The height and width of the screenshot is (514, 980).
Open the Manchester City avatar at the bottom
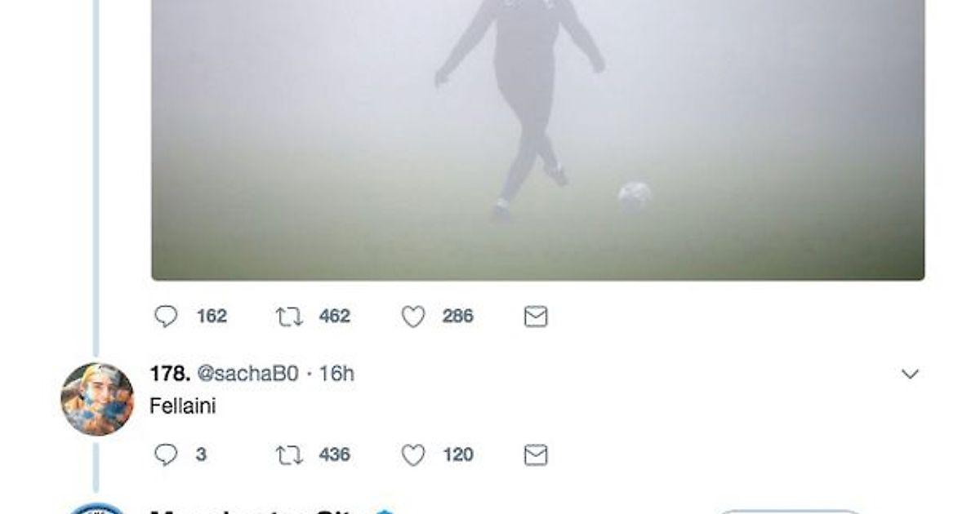click(97, 509)
